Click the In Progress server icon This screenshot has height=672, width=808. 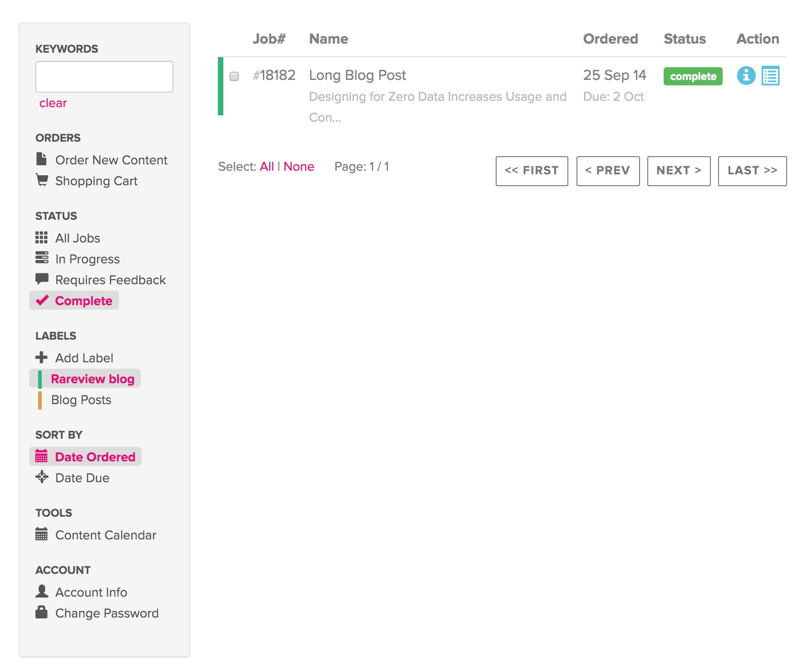point(42,258)
